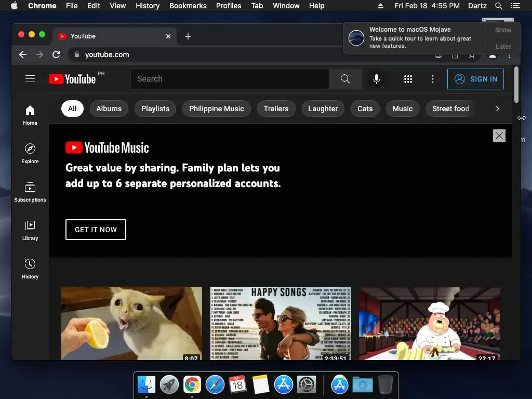The height and width of the screenshot is (399, 532).
Task: Select the Playlists filter chip
Action: 155,109
